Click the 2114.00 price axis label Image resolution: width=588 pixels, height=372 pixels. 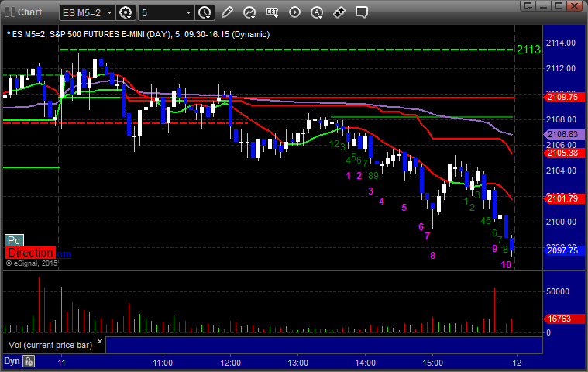561,43
